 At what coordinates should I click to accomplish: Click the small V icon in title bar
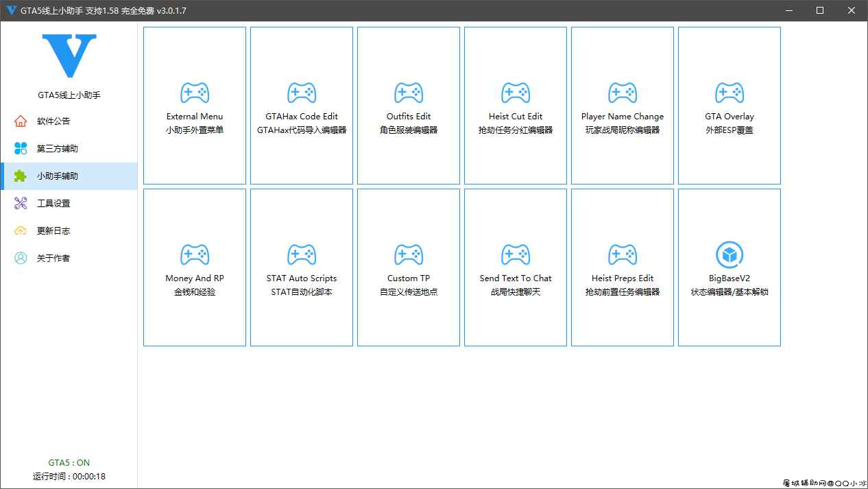pyautogui.click(x=10, y=11)
